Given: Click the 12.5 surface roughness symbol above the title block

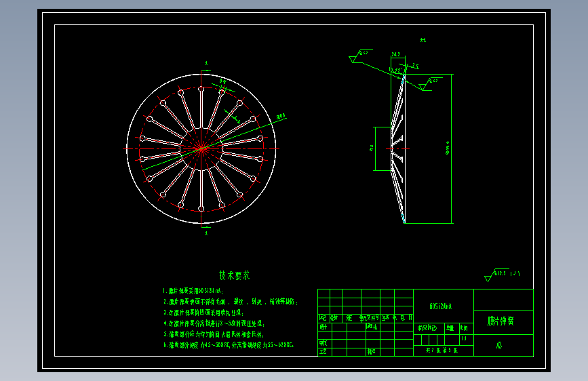Looking at the screenshot, I should [x=502, y=275].
